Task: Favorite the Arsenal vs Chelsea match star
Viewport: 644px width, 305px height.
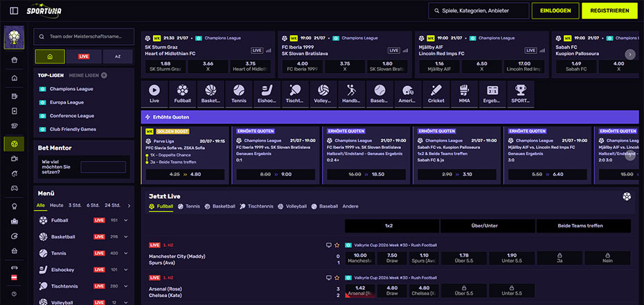Action: click(x=337, y=277)
